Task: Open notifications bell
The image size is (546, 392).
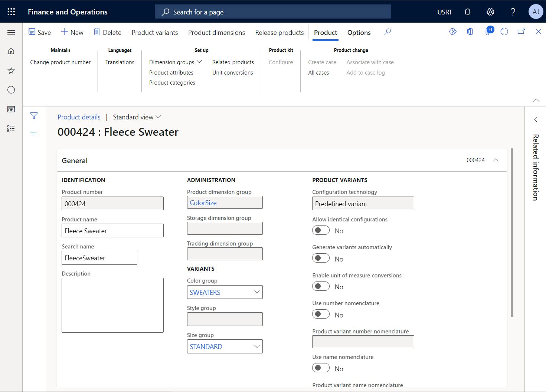Action: pyautogui.click(x=468, y=12)
